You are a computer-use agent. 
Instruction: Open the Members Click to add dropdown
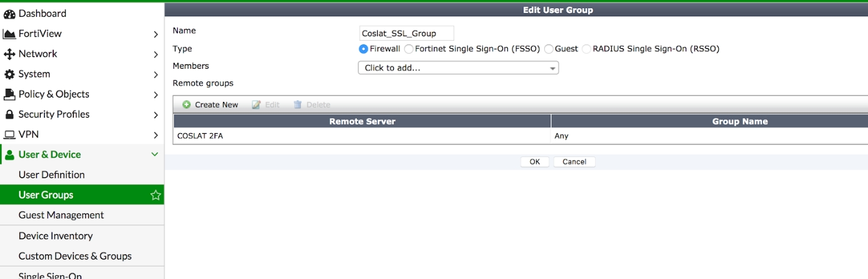pos(458,68)
